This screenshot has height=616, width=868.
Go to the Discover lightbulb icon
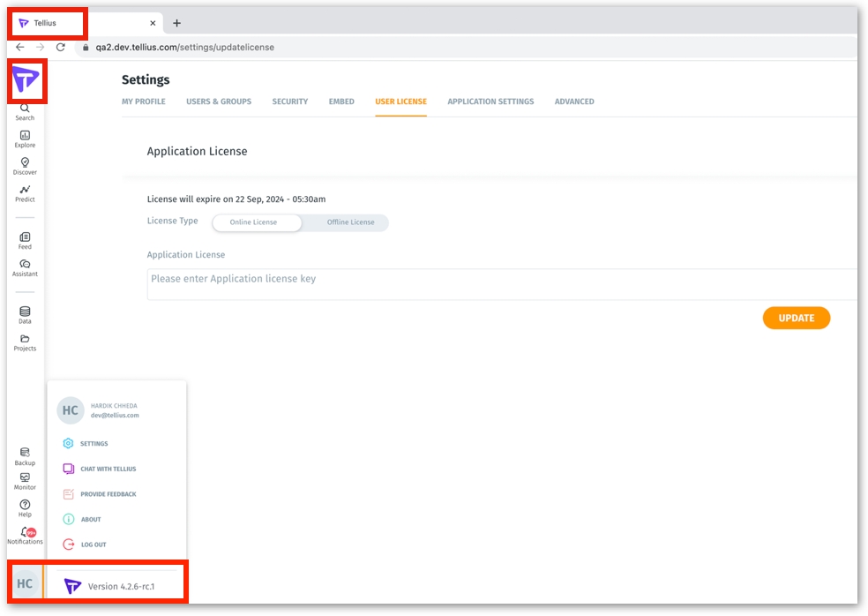(25, 163)
